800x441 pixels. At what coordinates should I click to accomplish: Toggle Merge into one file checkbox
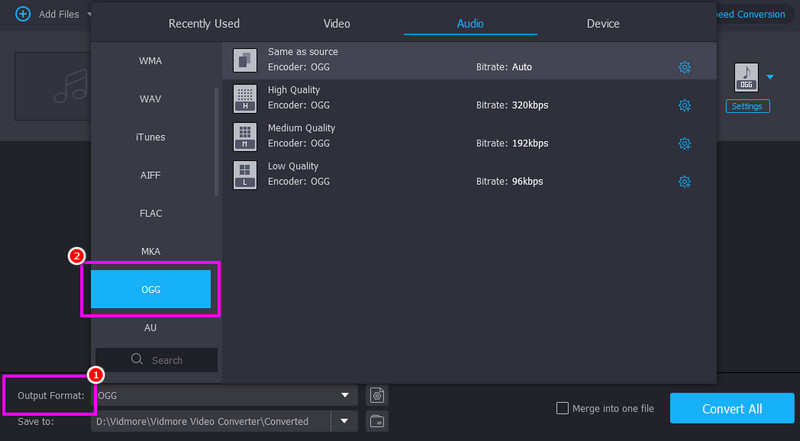(x=562, y=408)
